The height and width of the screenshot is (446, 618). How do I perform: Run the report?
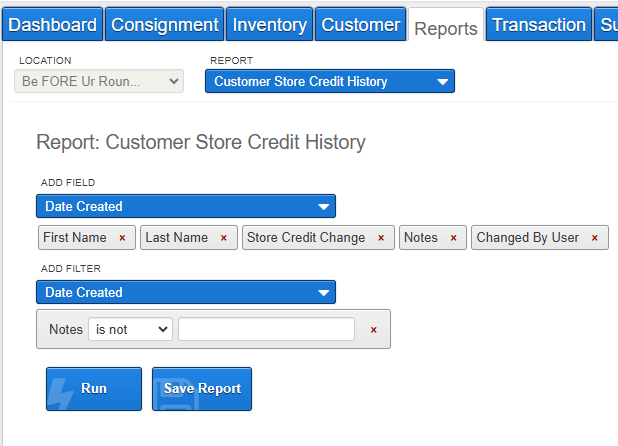[94, 389]
